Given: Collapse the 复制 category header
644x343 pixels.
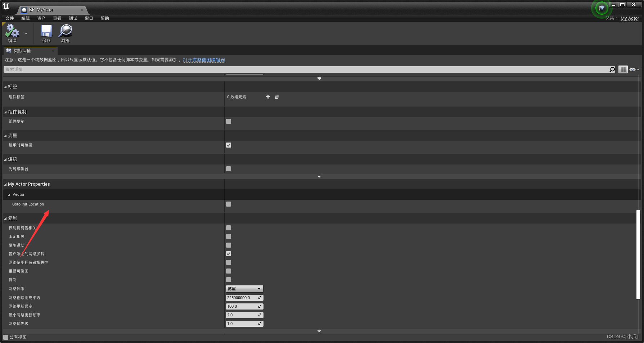Looking at the screenshot, I should pyautogui.click(x=5, y=218).
